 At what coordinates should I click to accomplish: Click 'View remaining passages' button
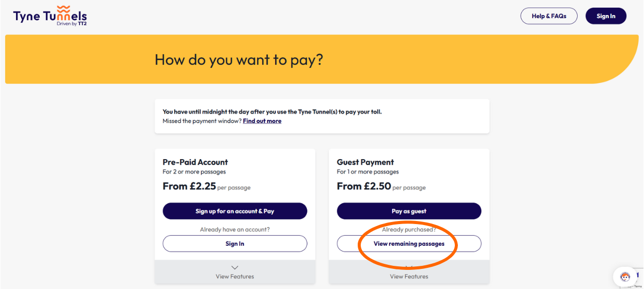[x=409, y=244]
